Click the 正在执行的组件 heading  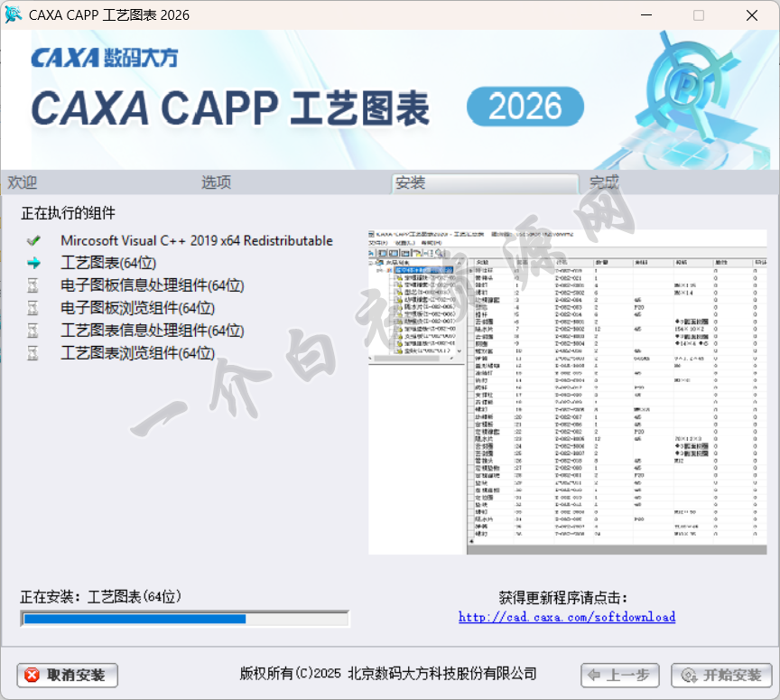tap(68, 213)
